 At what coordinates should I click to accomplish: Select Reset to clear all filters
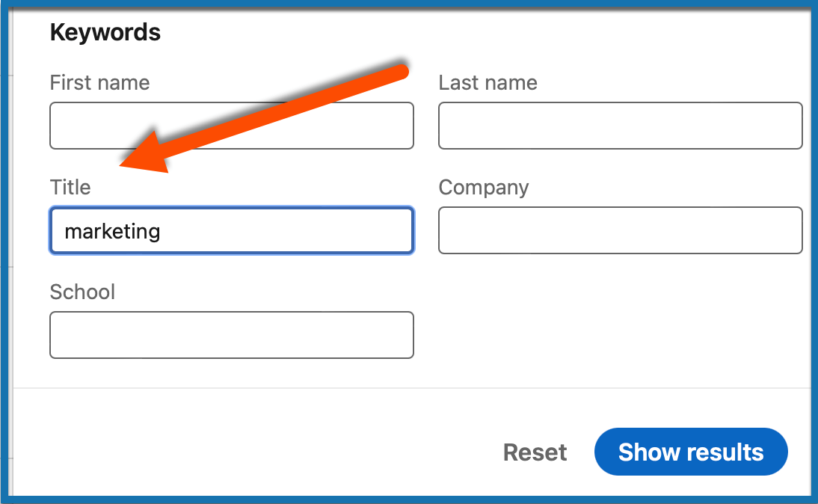coord(535,452)
